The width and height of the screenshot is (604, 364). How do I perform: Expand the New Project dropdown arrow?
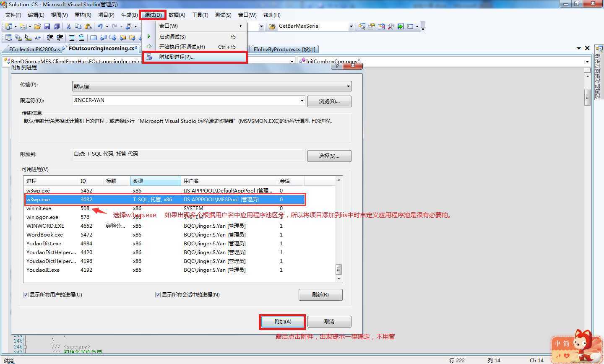tap(15, 26)
